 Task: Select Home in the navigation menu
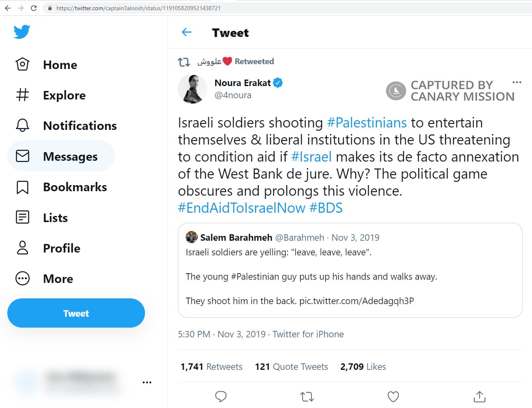pyautogui.click(x=60, y=65)
